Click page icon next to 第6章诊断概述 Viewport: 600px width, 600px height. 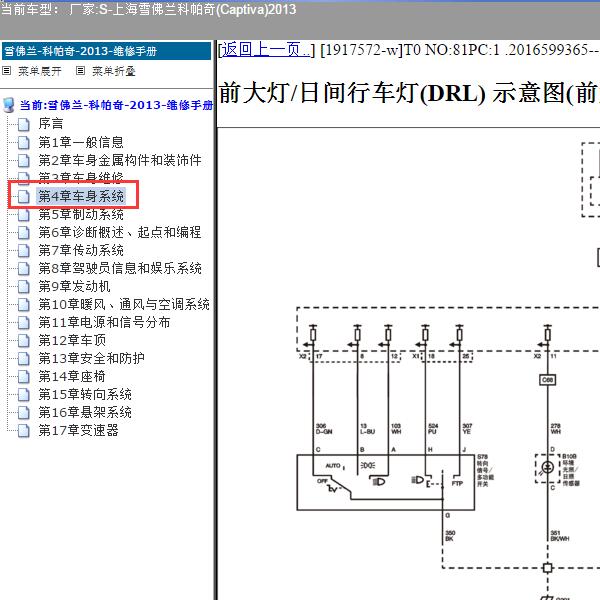pyautogui.click(x=24, y=233)
